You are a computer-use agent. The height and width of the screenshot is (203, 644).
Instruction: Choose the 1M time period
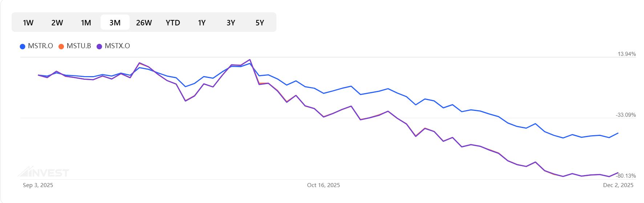[86, 22]
